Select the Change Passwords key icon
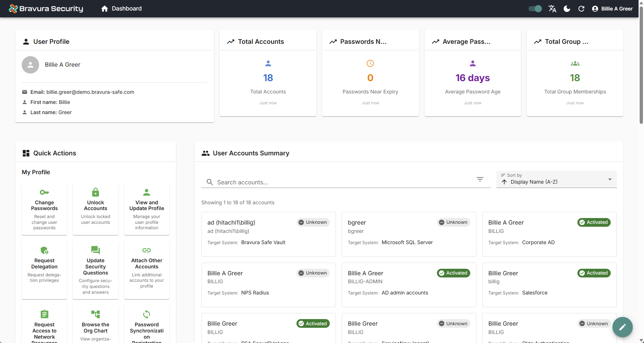 click(44, 192)
